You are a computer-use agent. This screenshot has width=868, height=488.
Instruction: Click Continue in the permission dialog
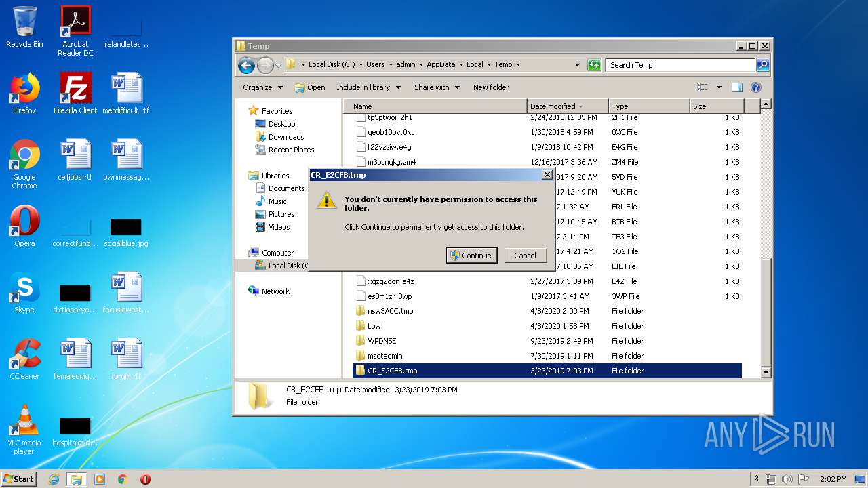pyautogui.click(x=472, y=256)
